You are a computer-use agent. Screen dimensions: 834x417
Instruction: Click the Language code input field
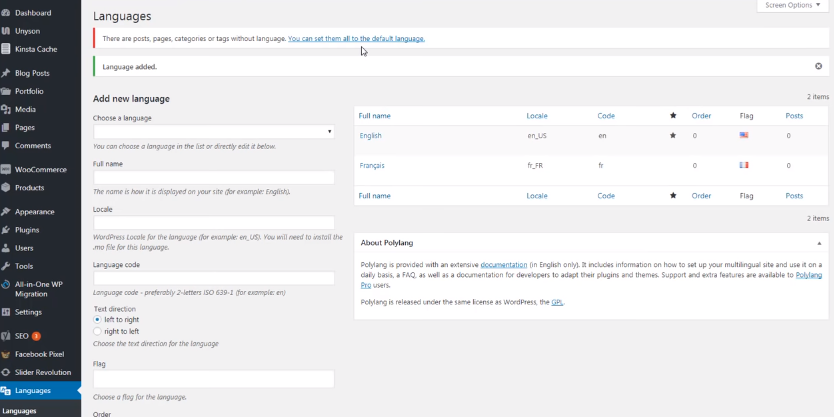214,278
